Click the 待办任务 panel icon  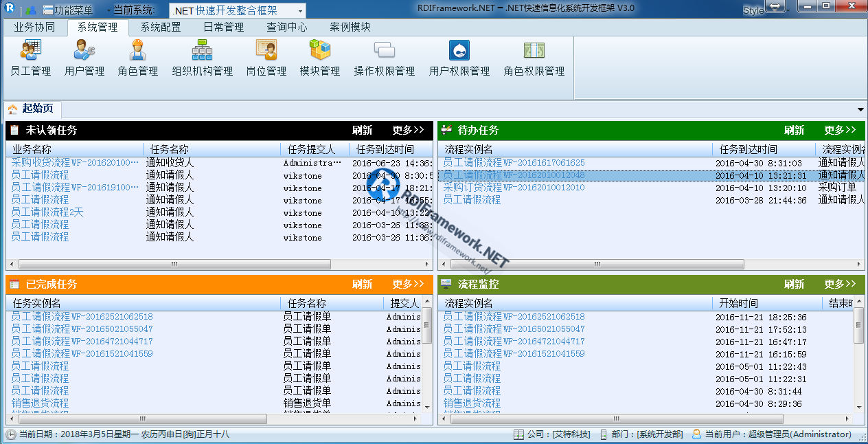coord(446,130)
